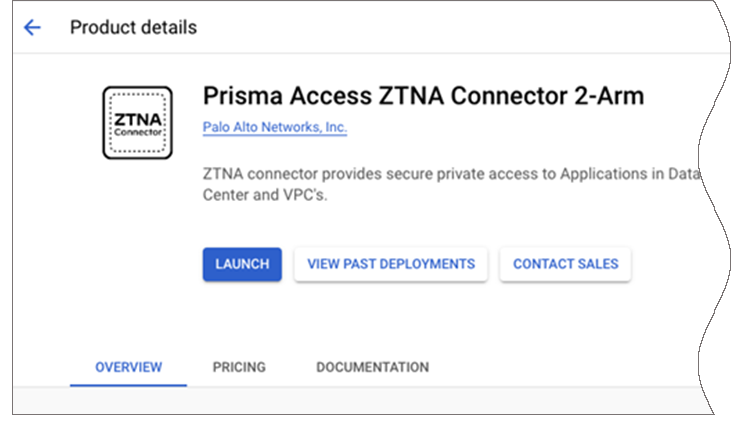Click the ZTNA connector description first line
The width and height of the screenshot is (744, 439).
[x=452, y=175]
